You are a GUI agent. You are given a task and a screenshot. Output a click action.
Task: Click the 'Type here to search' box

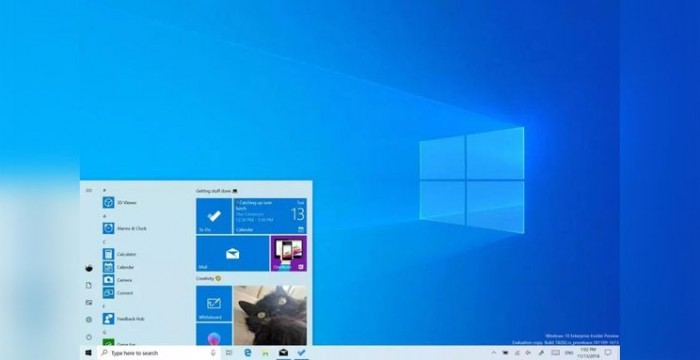point(159,353)
